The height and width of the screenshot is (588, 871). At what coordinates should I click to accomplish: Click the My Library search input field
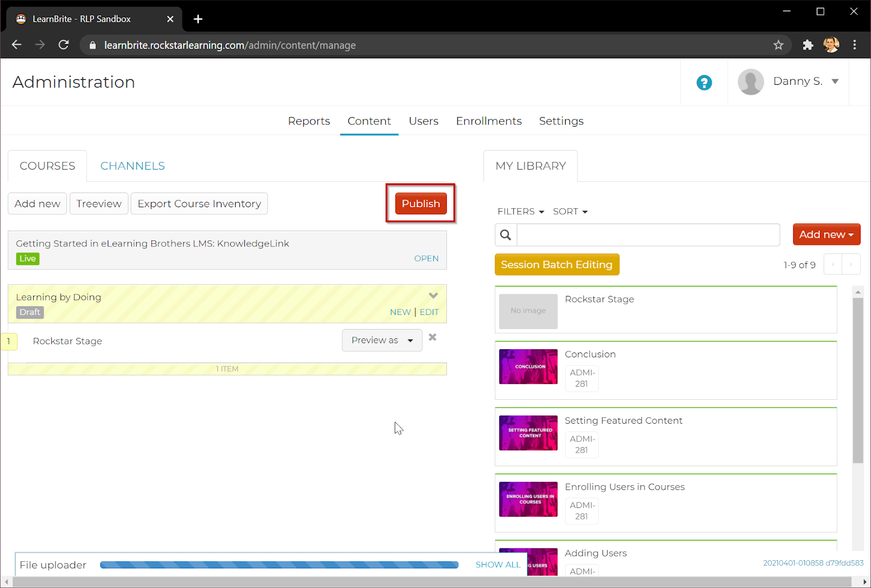click(x=648, y=235)
